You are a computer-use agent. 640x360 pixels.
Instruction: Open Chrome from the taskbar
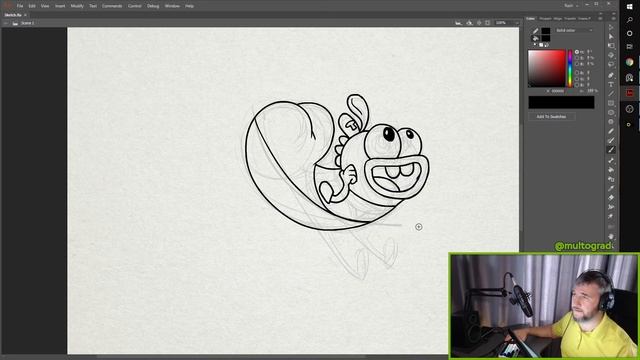[630, 62]
